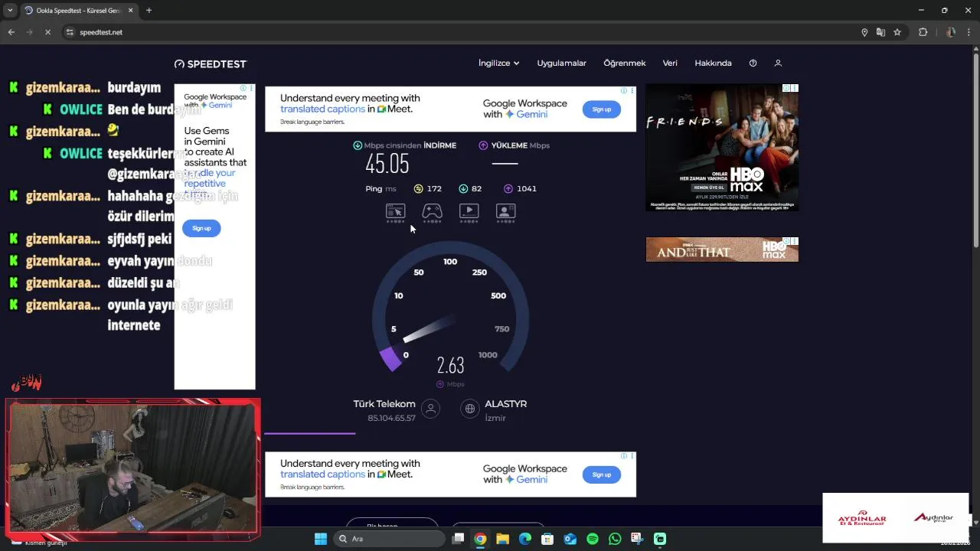Screen dimensions: 980x551
Task: Click the web browsing rating icon
Action: click(395, 212)
